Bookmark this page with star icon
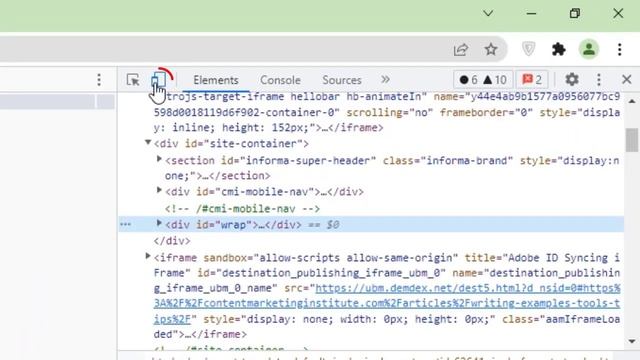The image size is (640, 360). (491, 49)
